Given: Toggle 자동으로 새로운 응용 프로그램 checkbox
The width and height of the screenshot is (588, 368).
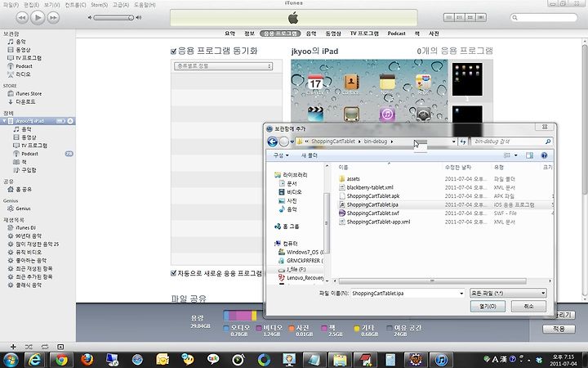Looking at the screenshot, I should [x=174, y=273].
